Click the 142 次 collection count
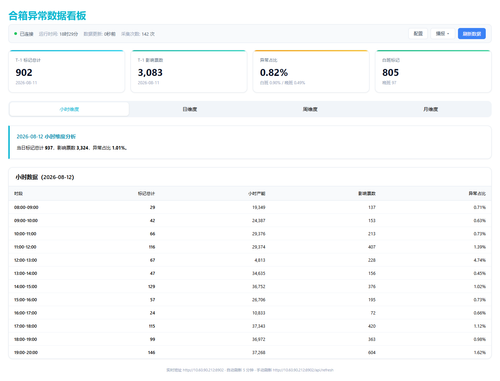This screenshot has height=381, width=500. pos(148,34)
